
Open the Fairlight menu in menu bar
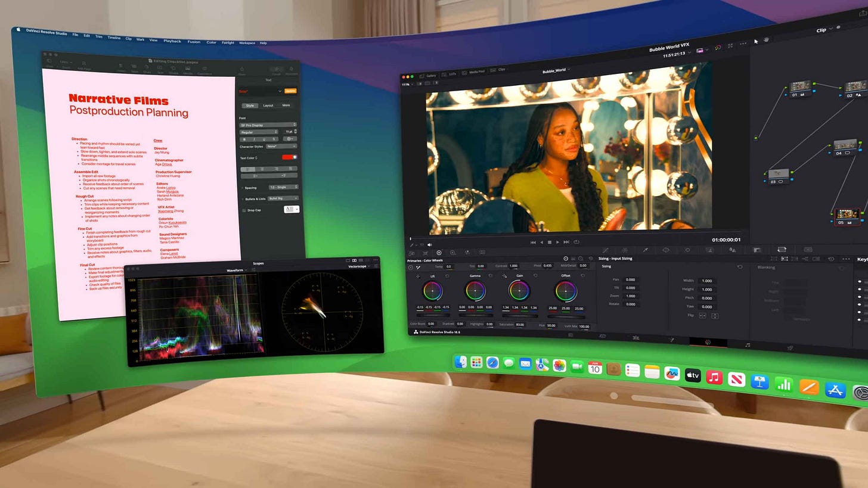tap(228, 42)
